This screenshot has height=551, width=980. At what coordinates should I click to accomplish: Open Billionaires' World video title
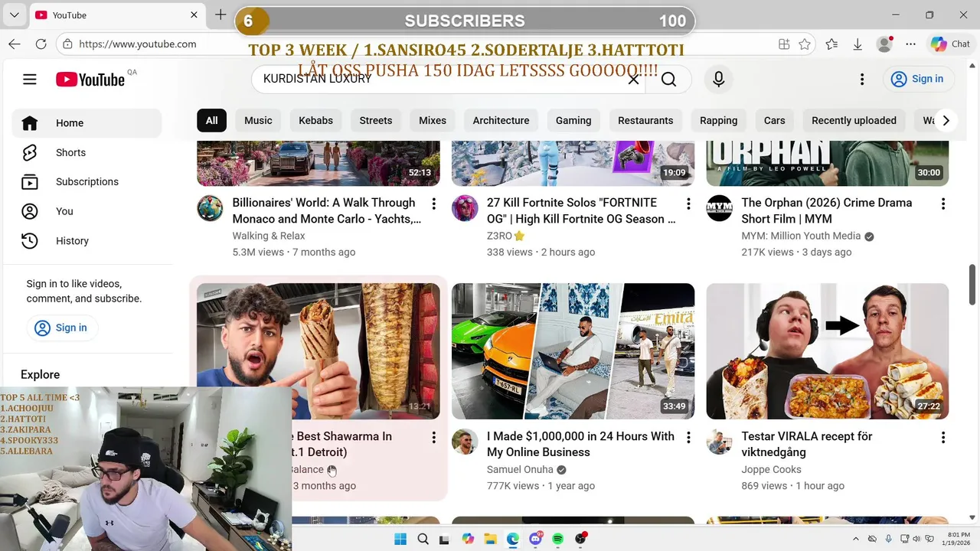tap(327, 210)
